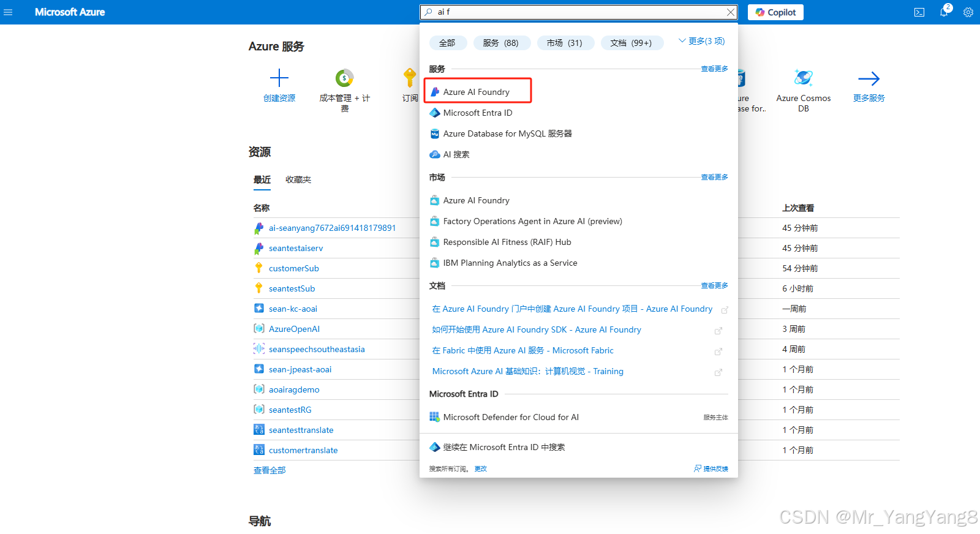Open Cloud Shell from the top bar

919,12
